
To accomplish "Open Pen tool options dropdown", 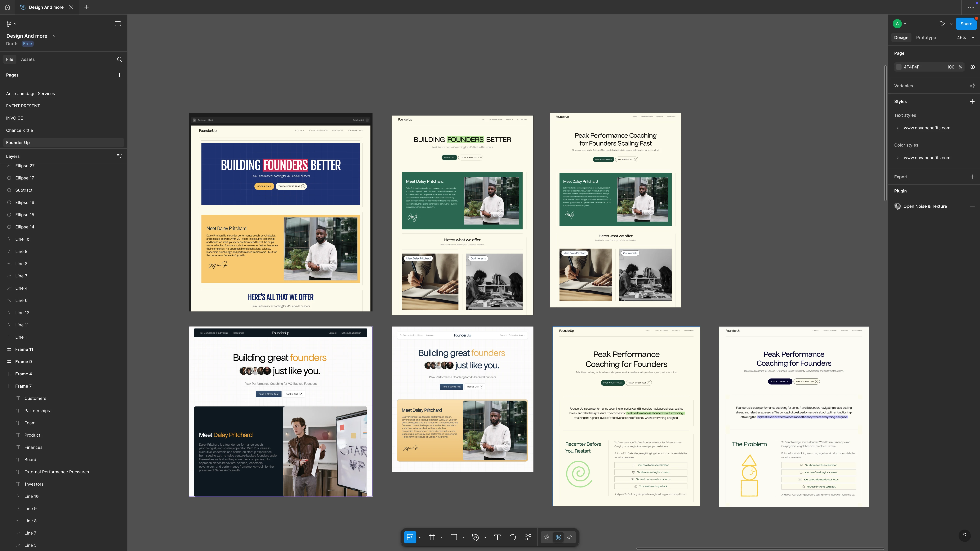I will (x=485, y=537).
